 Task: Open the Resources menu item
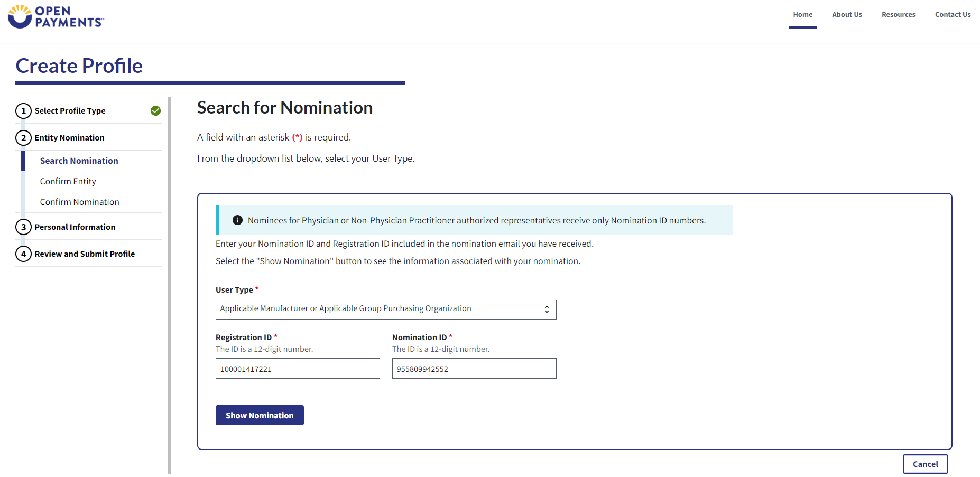pyautogui.click(x=898, y=15)
